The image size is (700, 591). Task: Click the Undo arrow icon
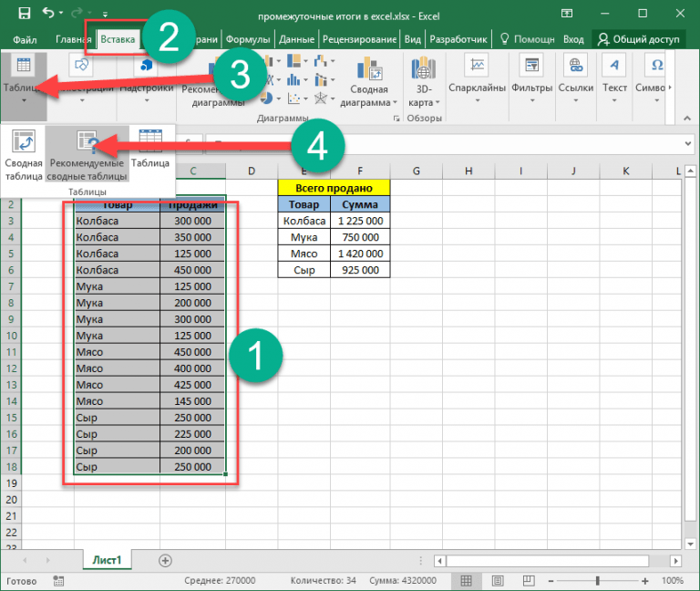click(x=48, y=13)
